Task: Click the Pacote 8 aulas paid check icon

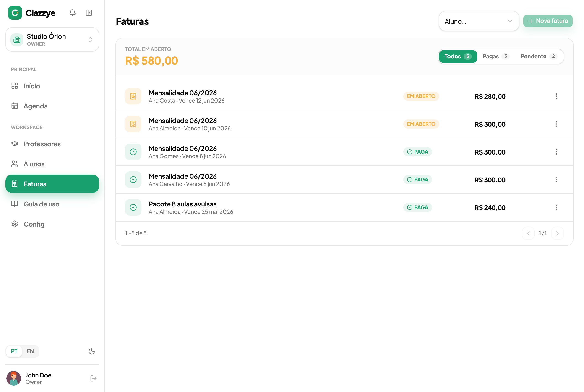Action: 133,207
